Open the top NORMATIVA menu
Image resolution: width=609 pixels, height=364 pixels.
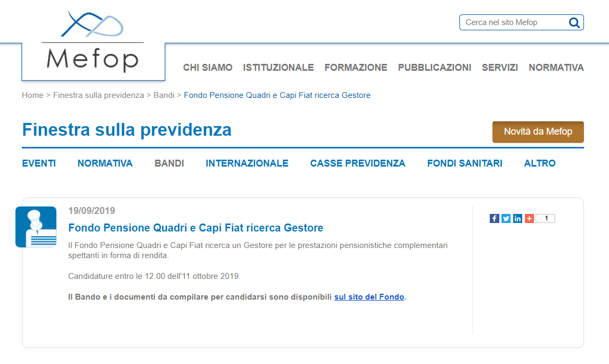pos(556,68)
